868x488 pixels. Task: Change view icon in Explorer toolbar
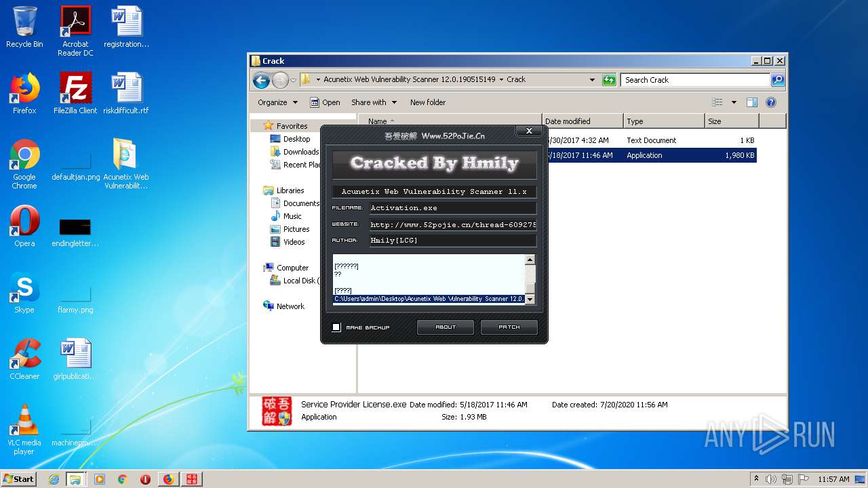[x=717, y=102]
